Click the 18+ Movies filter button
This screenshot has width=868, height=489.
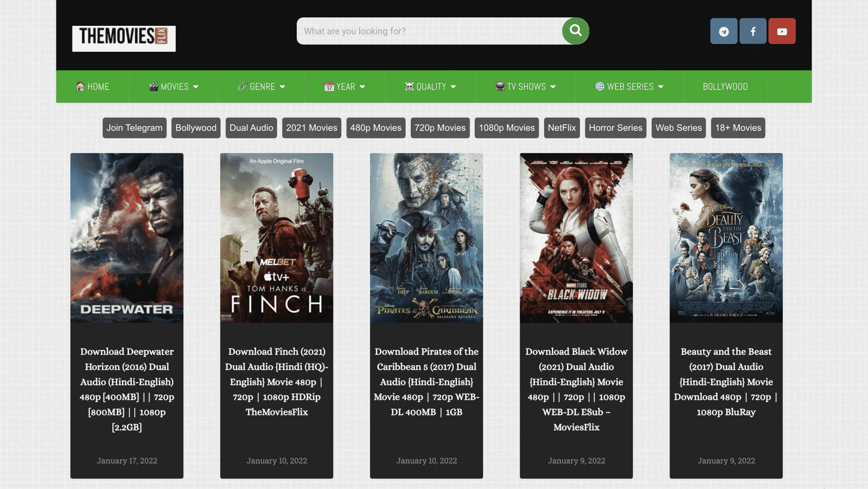coord(738,128)
